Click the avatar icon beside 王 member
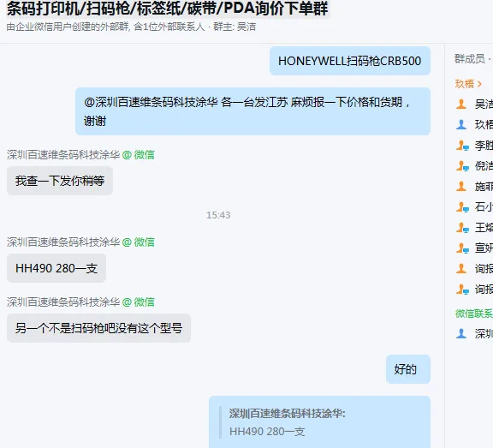Image resolution: width=493 pixels, height=448 pixels. 462,228
